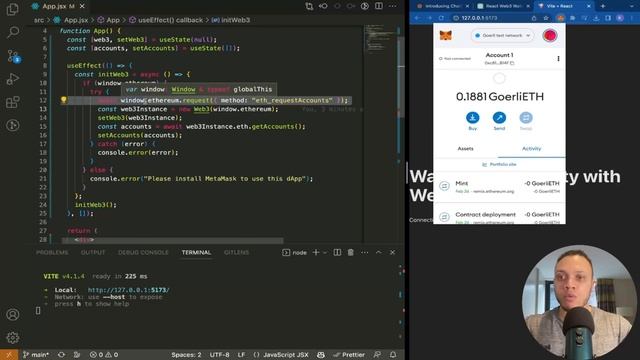Change encoding via UTF-8 in status bar
This screenshot has width=640, height=360.
[219, 355]
